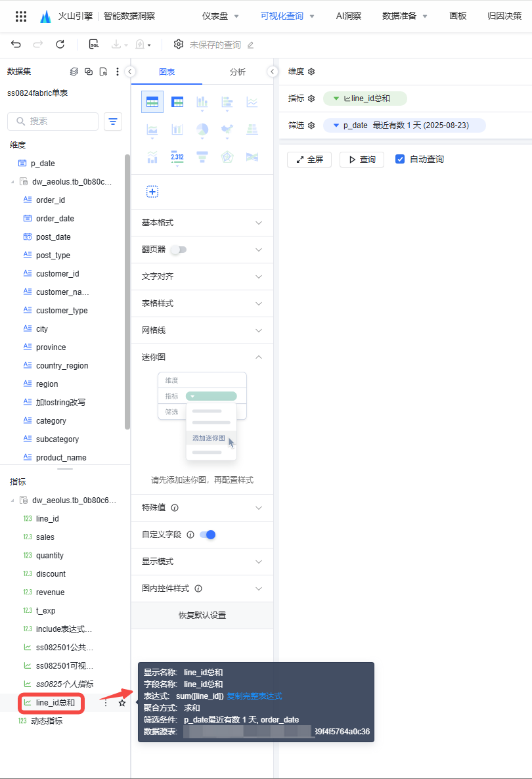Select the pie chart type icon
This screenshot has width=532, height=779.
click(x=202, y=129)
